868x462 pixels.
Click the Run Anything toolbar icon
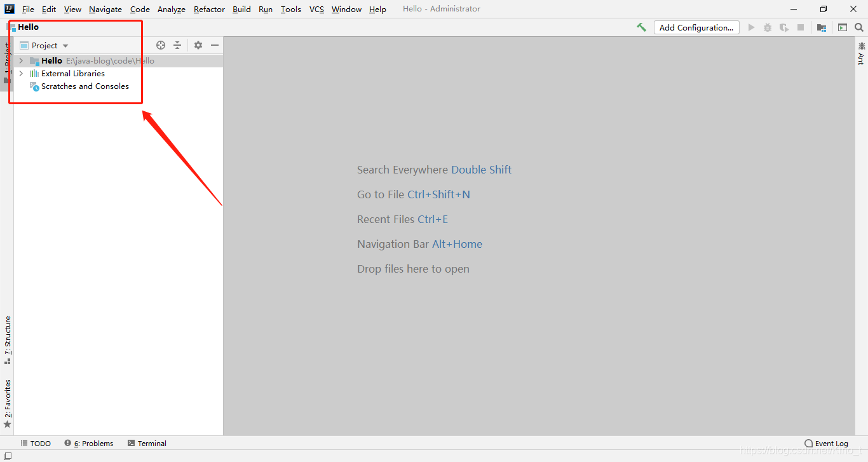click(x=843, y=27)
